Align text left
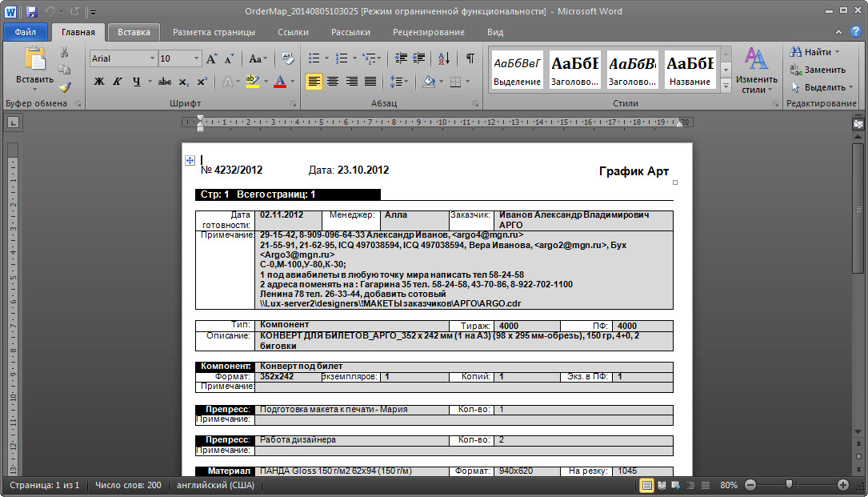The width and height of the screenshot is (868, 497). (314, 82)
